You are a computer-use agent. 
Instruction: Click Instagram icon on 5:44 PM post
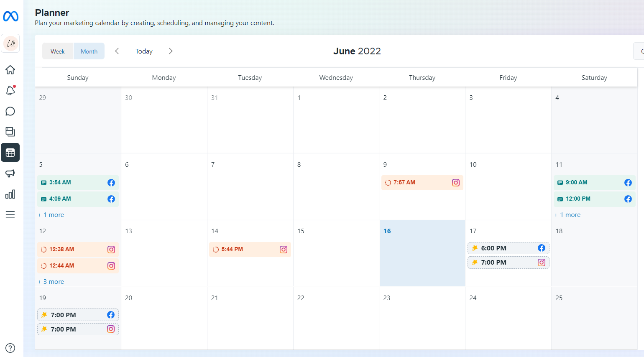coord(284,250)
